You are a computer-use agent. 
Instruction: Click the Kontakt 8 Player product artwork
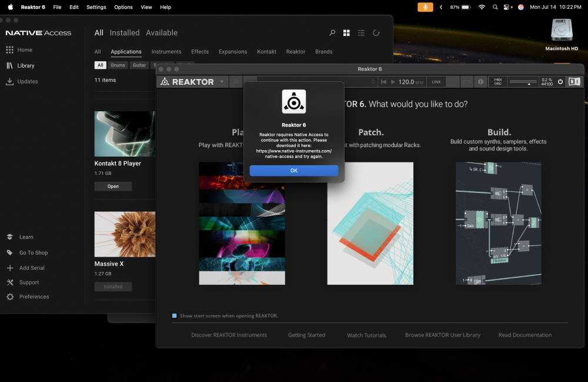click(x=125, y=134)
